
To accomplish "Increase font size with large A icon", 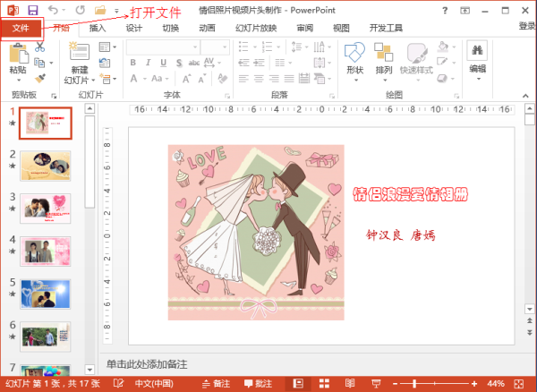I will [187, 79].
